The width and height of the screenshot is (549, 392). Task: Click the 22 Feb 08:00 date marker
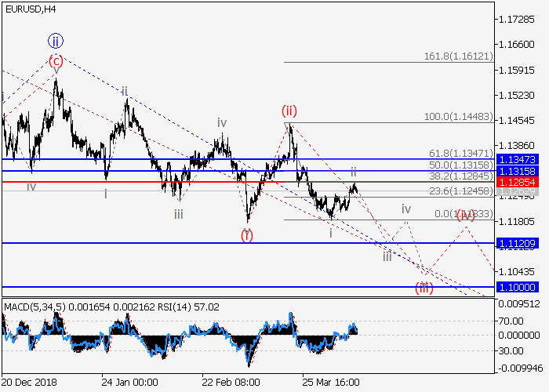pos(230,382)
